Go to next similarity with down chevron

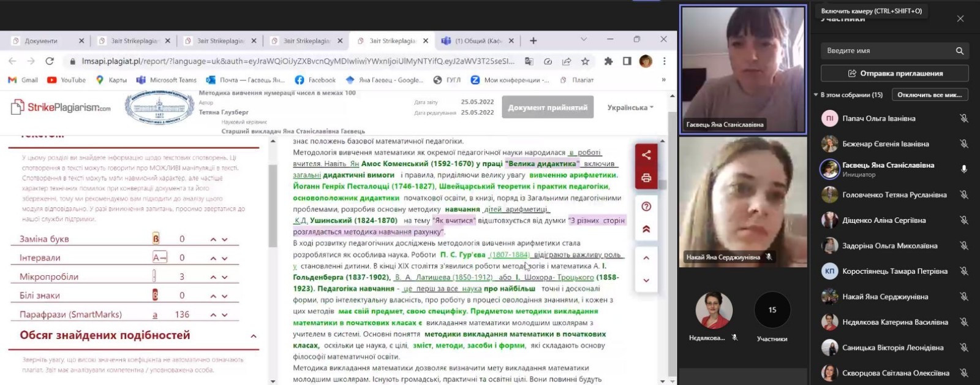tap(646, 280)
